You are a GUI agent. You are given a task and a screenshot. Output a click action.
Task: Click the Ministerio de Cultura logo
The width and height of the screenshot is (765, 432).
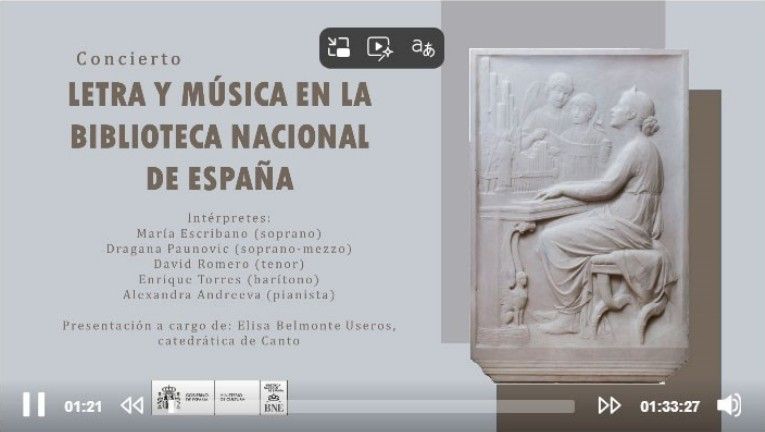pyautogui.click(x=237, y=398)
